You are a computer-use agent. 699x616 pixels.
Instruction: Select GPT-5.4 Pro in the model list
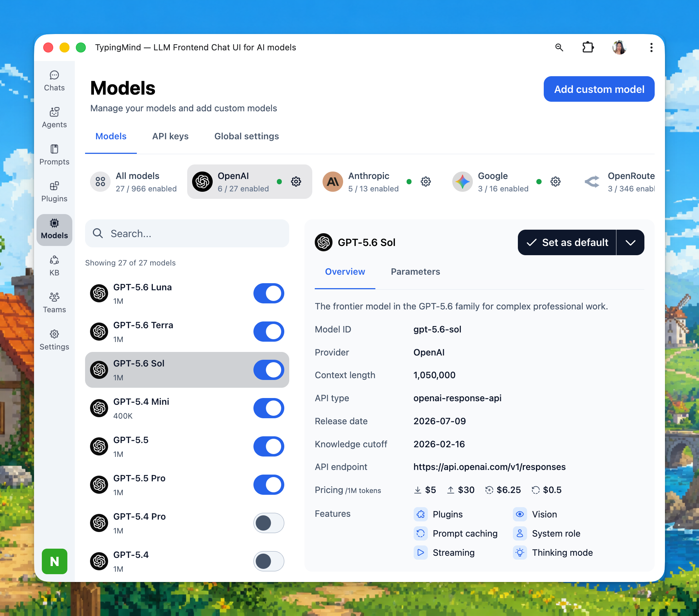187,523
